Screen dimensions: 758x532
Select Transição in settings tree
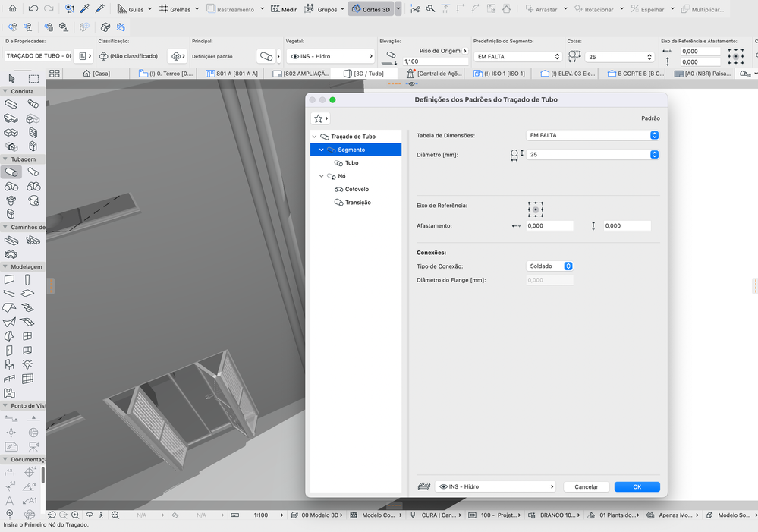coord(357,203)
